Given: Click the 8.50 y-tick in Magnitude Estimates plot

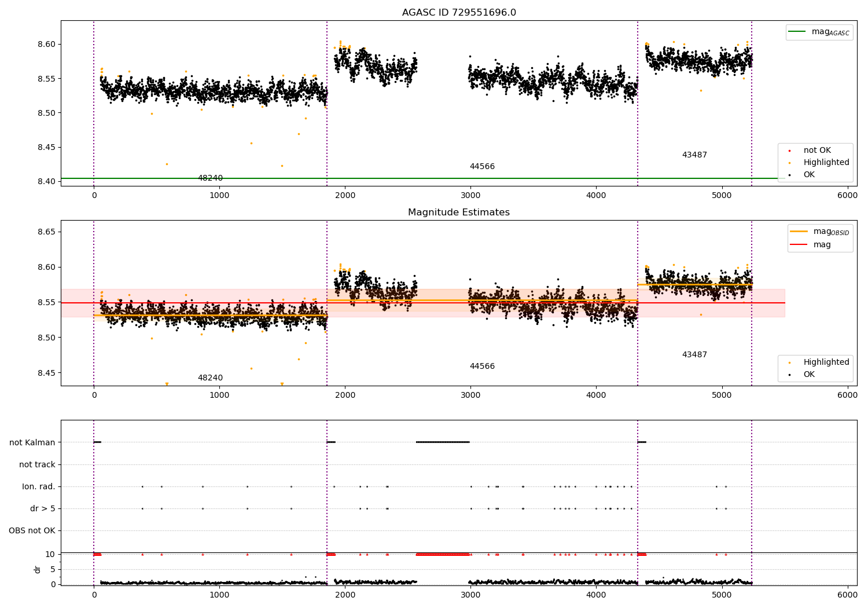Looking at the screenshot, I should pyautogui.click(x=46, y=338).
